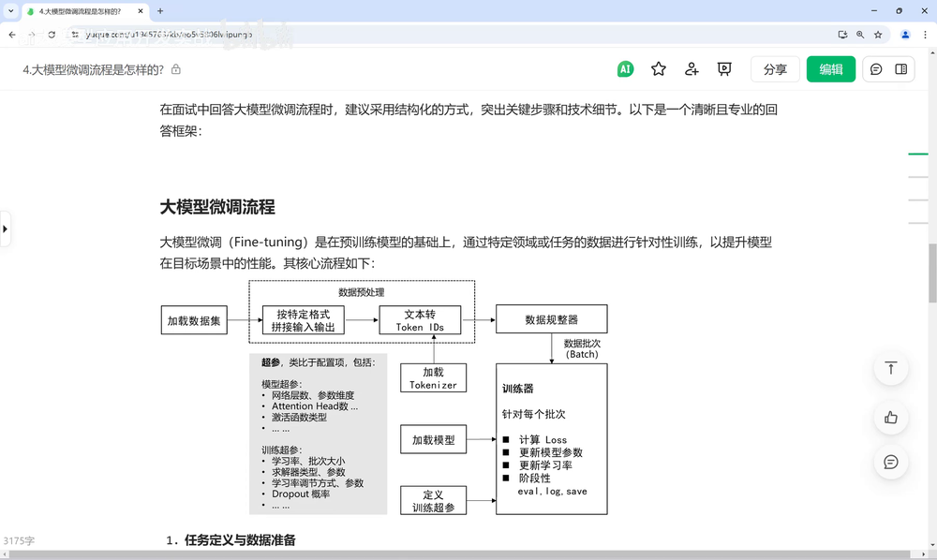Click the site info icon in address bar

tap(75, 35)
